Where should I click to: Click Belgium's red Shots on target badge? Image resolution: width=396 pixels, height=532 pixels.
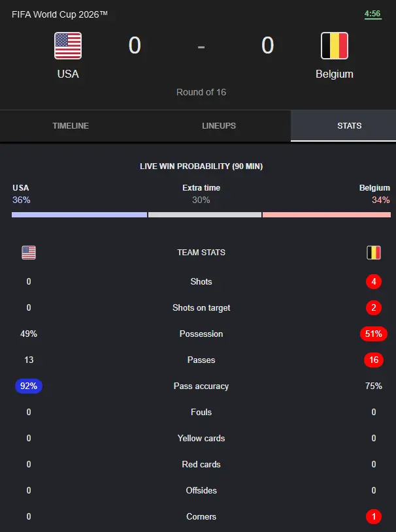(374, 307)
